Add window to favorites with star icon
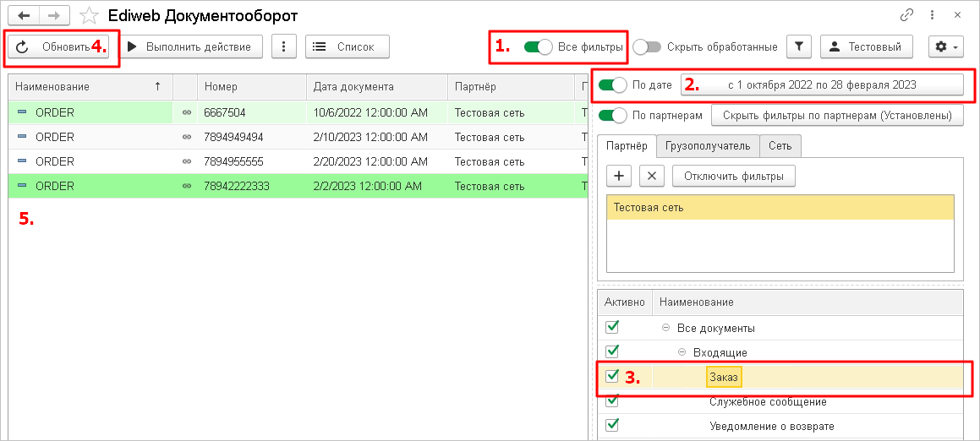The height and width of the screenshot is (441, 980). (x=89, y=15)
